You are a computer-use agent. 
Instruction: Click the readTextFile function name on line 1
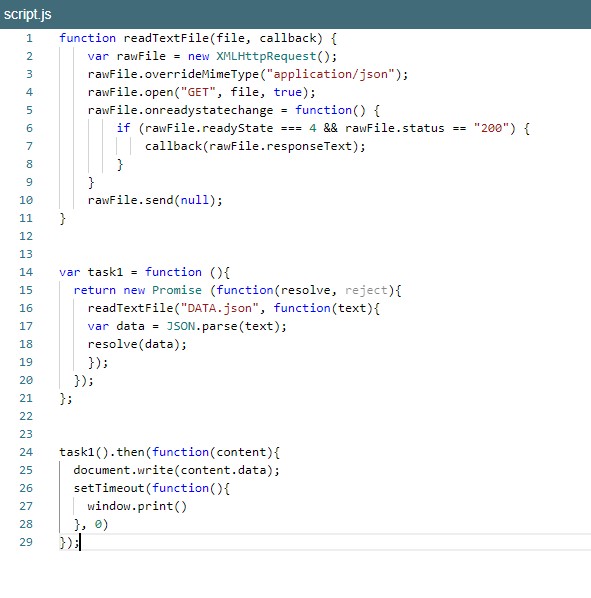tap(166, 38)
